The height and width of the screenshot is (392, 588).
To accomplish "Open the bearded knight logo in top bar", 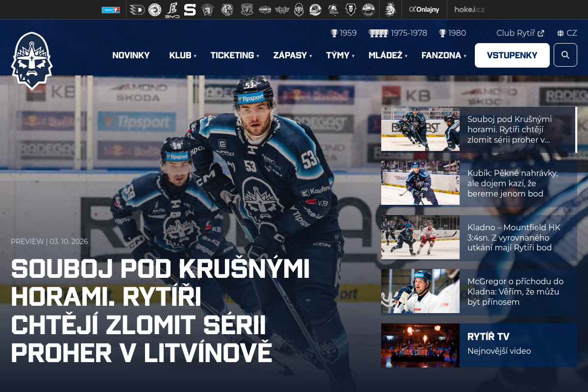I will click(x=299, y=9).
